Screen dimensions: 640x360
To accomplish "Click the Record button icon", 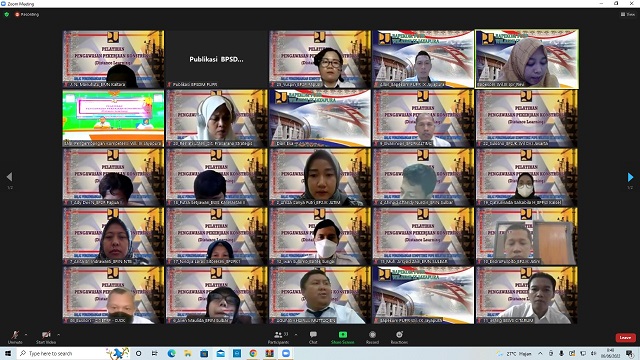I will point(372,335).
